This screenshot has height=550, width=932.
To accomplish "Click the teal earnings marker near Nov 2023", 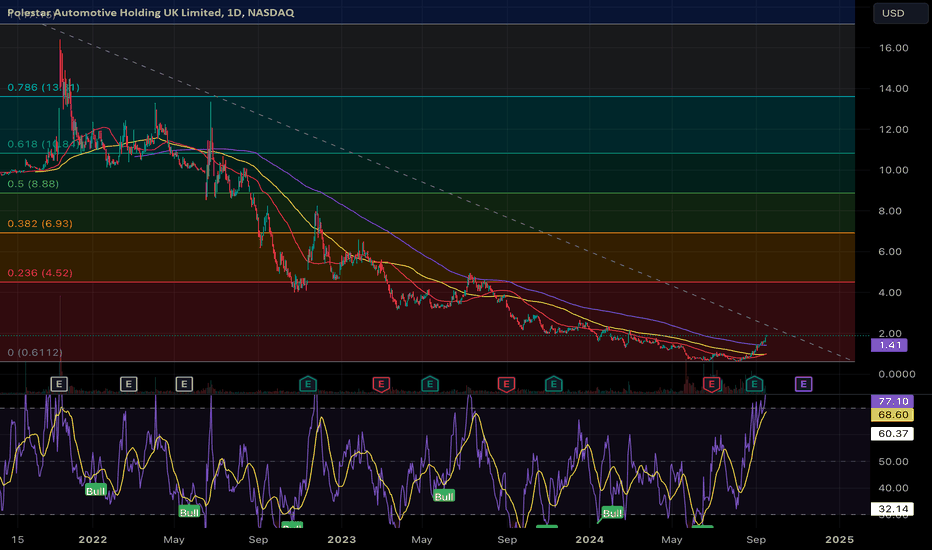I will click(553, 384).
